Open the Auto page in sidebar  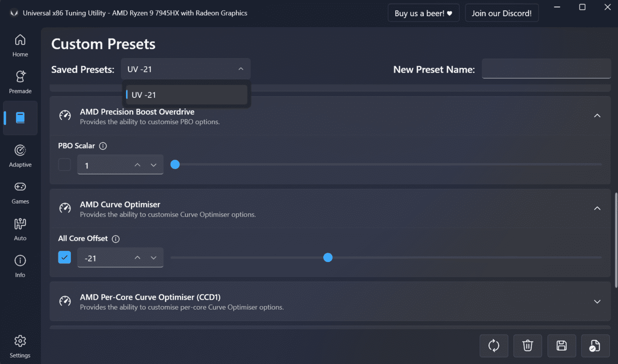20,229
